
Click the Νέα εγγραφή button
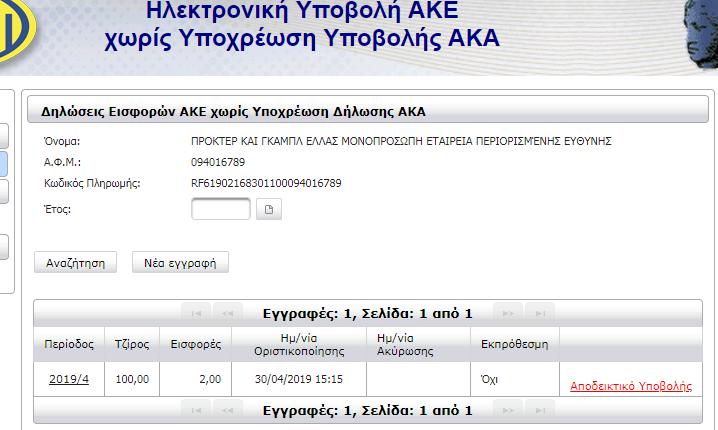click(180, 262)
